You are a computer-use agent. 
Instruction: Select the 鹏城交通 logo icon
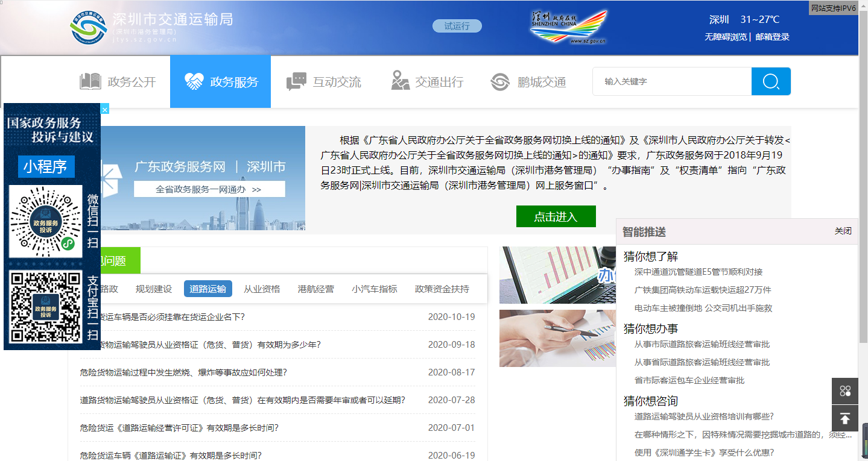499,81
